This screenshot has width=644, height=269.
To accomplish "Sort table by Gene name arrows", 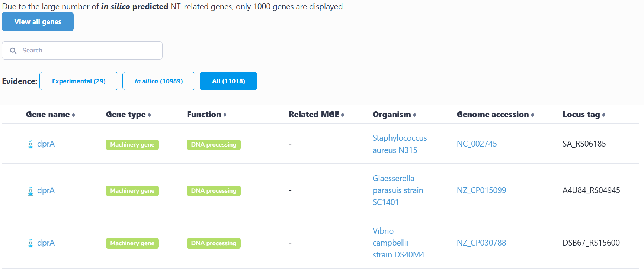I will point(74,115).
